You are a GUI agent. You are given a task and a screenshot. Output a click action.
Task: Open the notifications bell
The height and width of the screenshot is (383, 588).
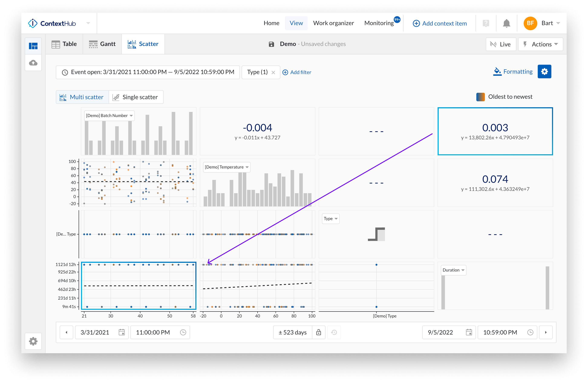click(x=506, y=23)
